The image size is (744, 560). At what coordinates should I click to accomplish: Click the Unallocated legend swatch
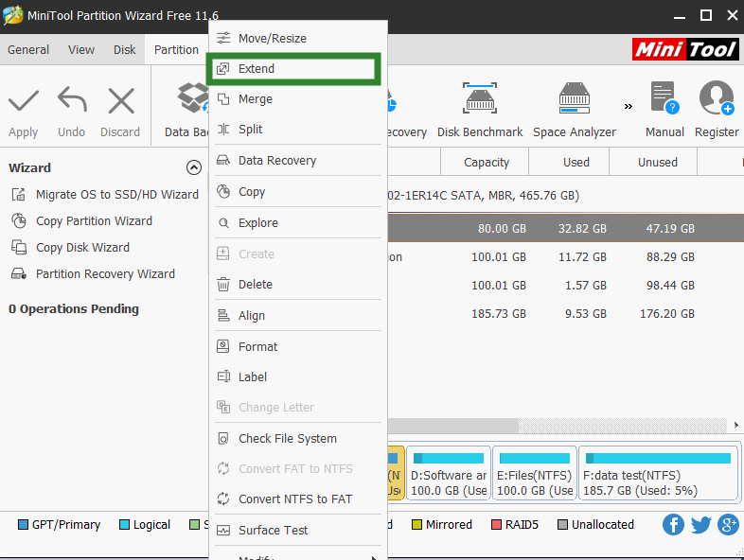pyautogui.click(x=562, y=524)
